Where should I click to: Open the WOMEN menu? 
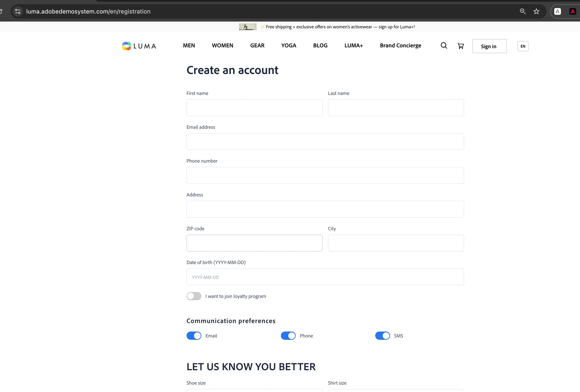point(223,45)
